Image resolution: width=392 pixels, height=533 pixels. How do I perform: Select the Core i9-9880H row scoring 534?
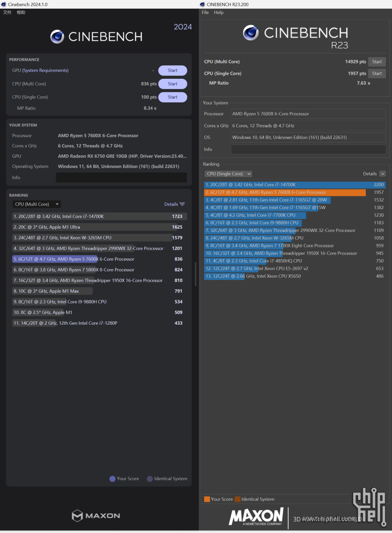click(x=99, y=302)
